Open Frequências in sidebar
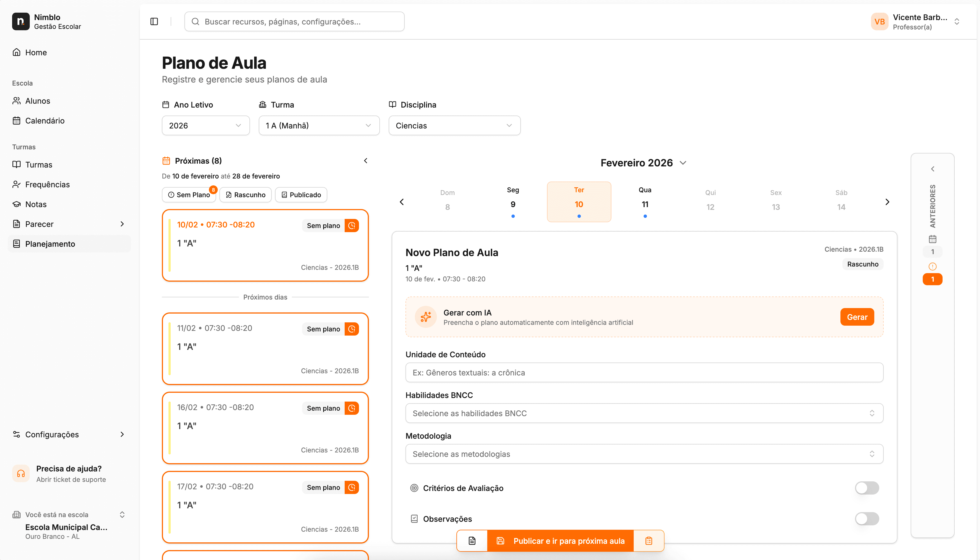This screenshot has height=560, width=980. tap(69, 185)
